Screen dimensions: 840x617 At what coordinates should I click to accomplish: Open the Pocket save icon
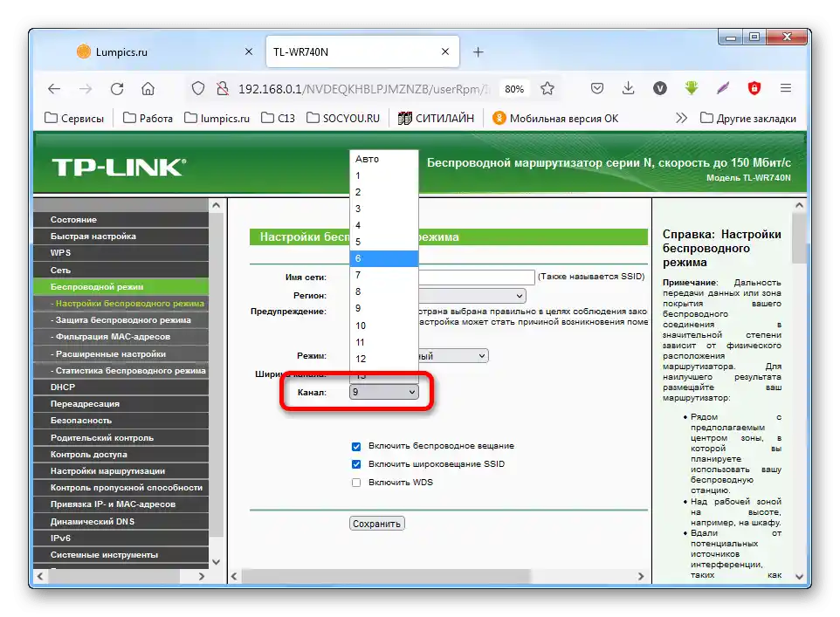pyautogui.click(x=596, y=88)
